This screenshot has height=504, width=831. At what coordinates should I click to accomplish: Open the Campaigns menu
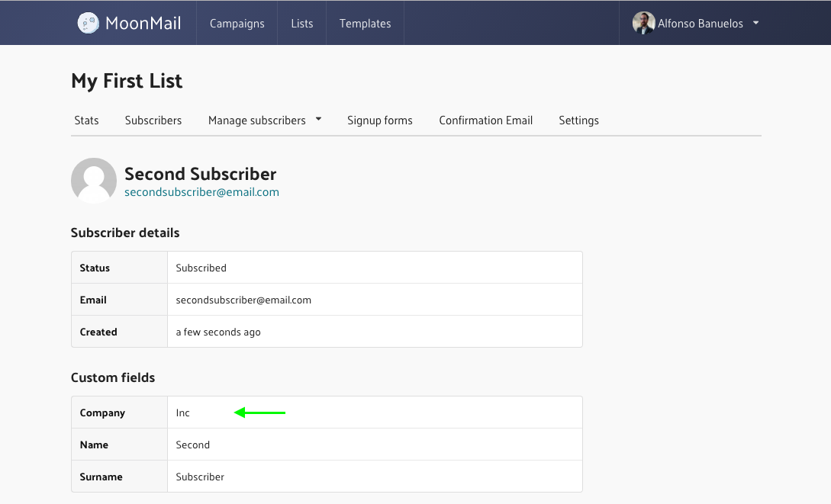click(x=237, y=24)
